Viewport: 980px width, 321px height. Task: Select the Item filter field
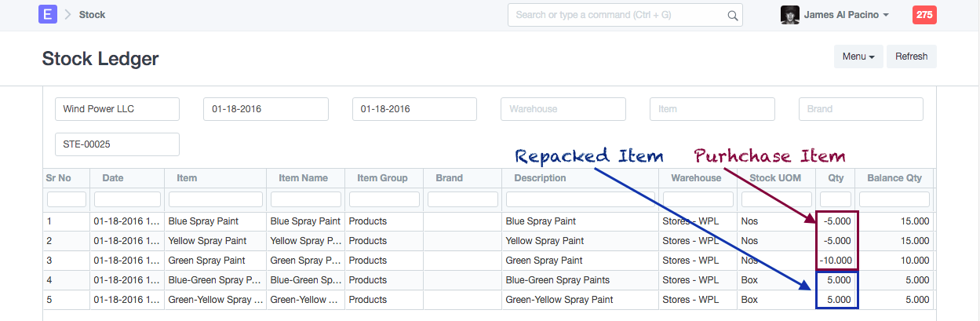[712, 109]
